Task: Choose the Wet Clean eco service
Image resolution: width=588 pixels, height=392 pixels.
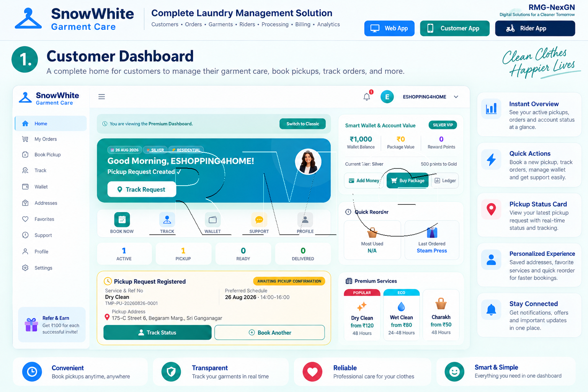Action: pos(402,315)
